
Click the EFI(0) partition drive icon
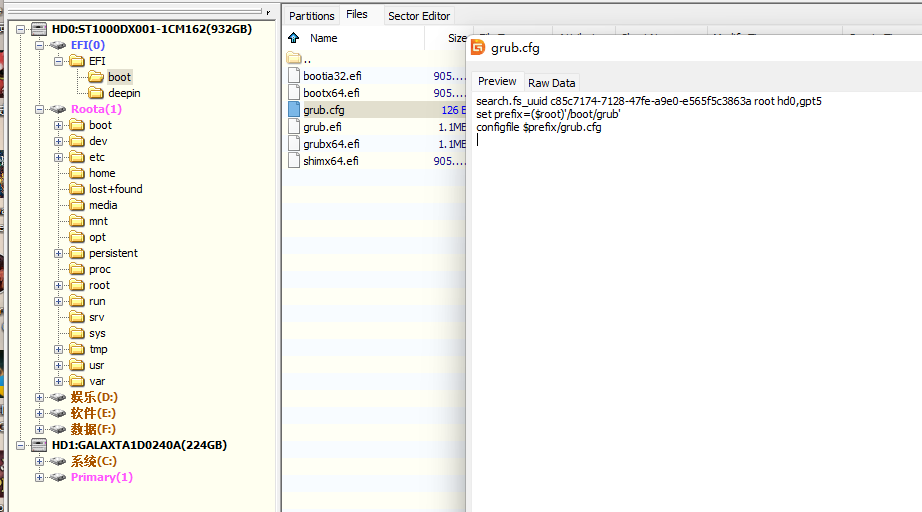point(58,45)
